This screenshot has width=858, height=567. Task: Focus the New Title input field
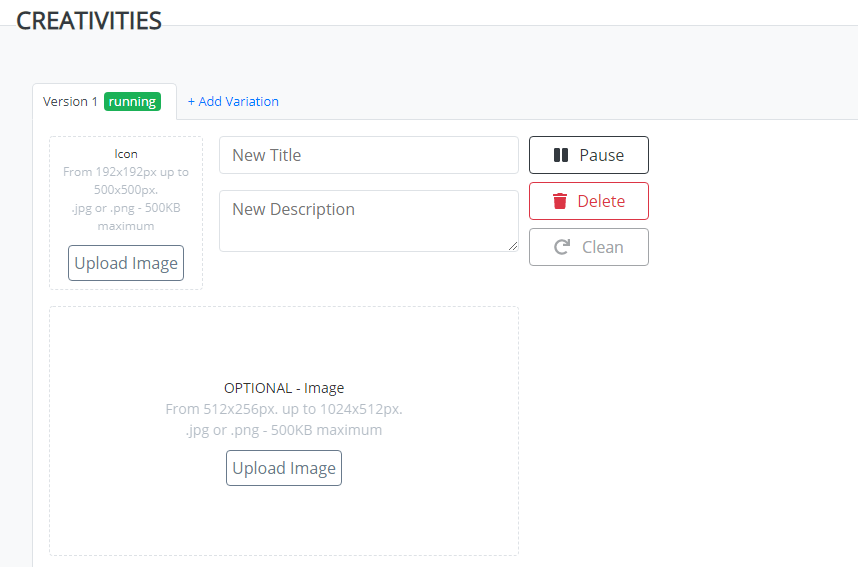point(368,155)
